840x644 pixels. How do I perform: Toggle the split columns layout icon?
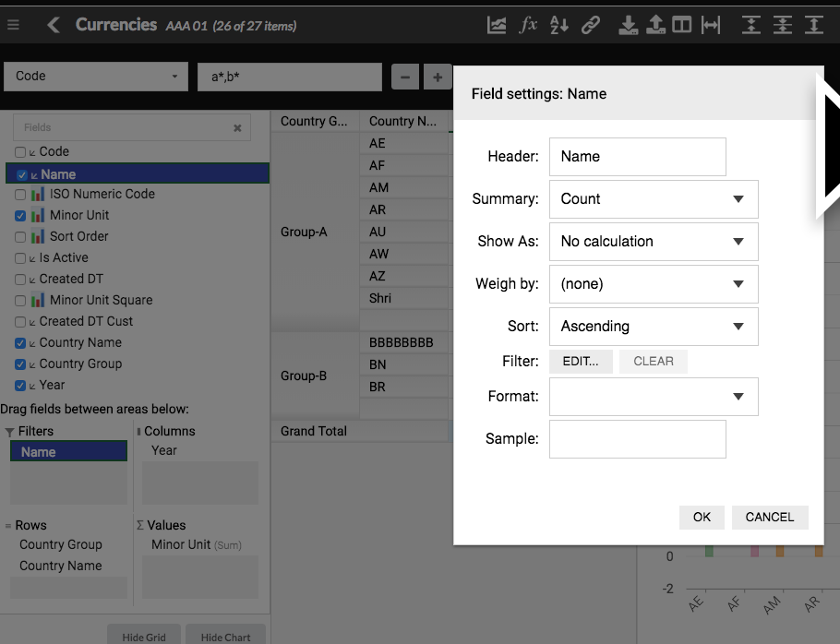pyautogui.click(x=682, y=25)
